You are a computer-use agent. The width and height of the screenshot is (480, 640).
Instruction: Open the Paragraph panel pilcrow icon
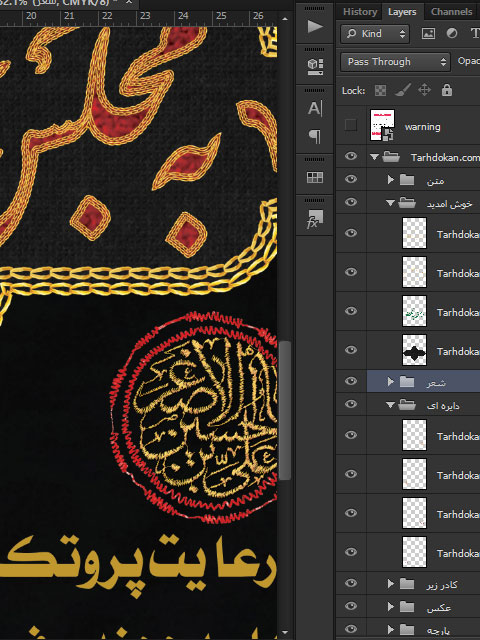click(x=315, y=136)
